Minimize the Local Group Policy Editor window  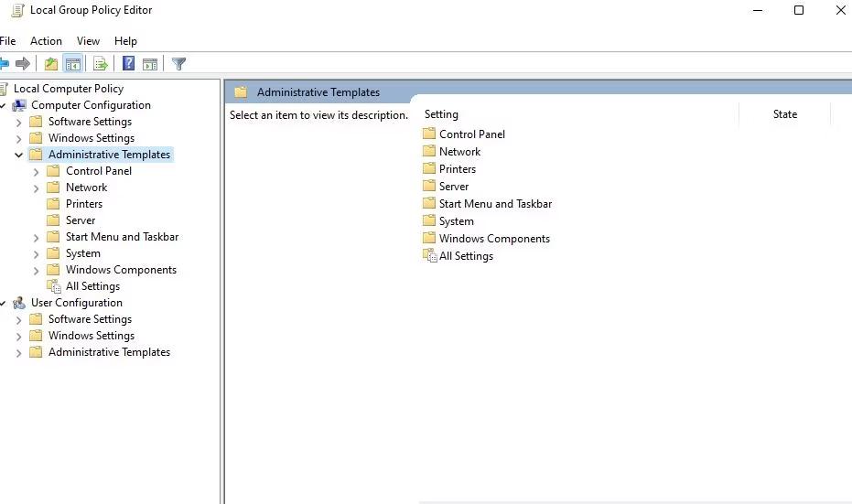coord(758,10)
